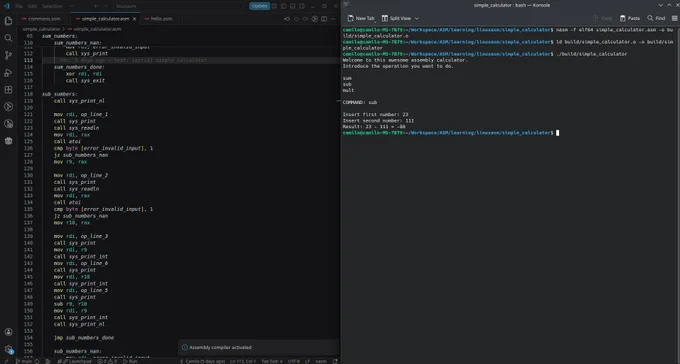Click the jmp sub_numbers_done line
Image resolution: width=680 pixels, height=364 pixels.
[x=84, y=338]
